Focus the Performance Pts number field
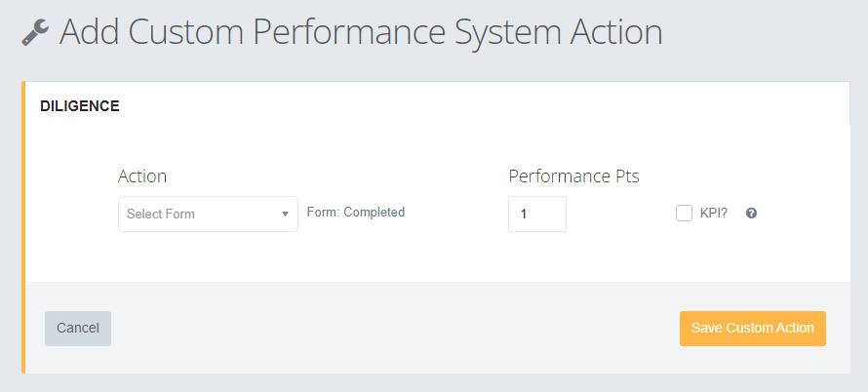The image size is (868, 392). point(537,214)
